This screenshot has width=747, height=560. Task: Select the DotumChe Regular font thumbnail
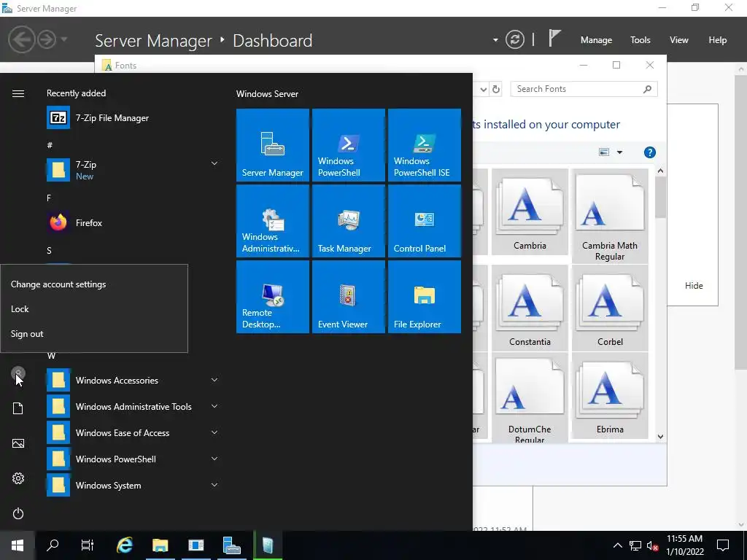[530, 398]
